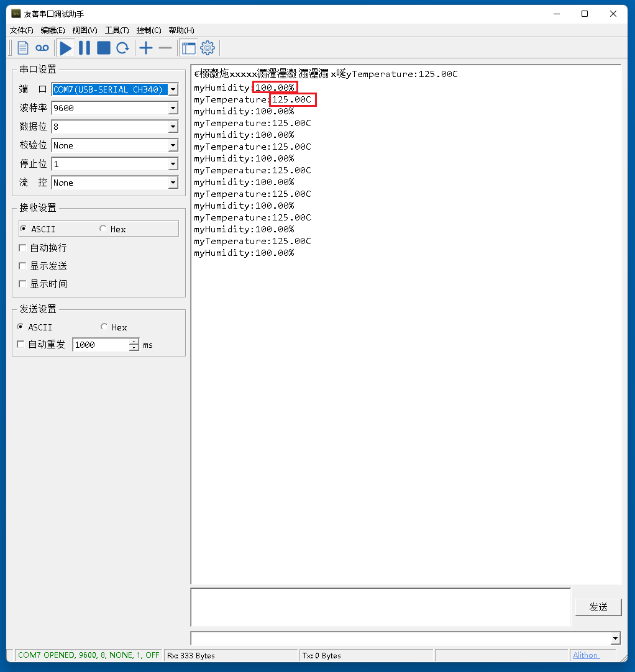Select ASCII in receive settings
635x672 pixels.
click(38, 229)
